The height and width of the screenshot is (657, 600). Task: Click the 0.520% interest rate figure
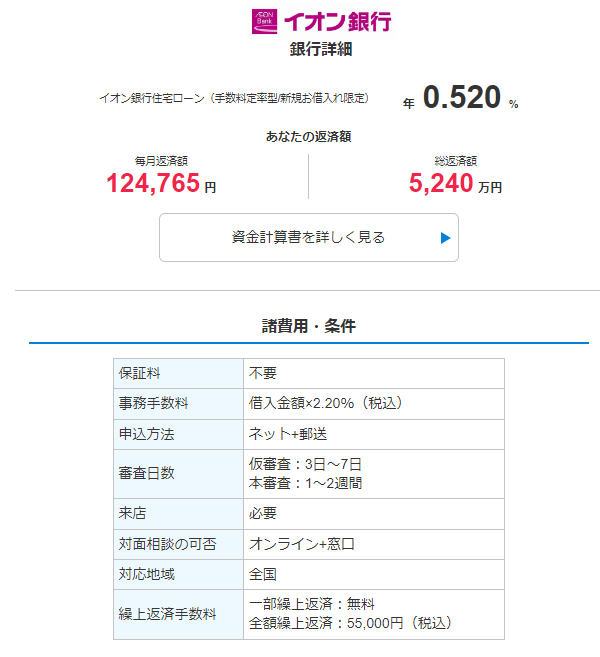point(460,98)
